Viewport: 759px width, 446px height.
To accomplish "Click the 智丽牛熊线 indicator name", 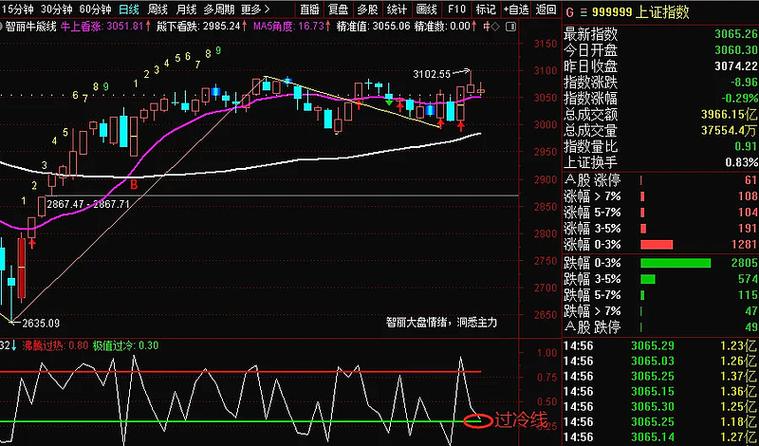I will coord(31,26).
